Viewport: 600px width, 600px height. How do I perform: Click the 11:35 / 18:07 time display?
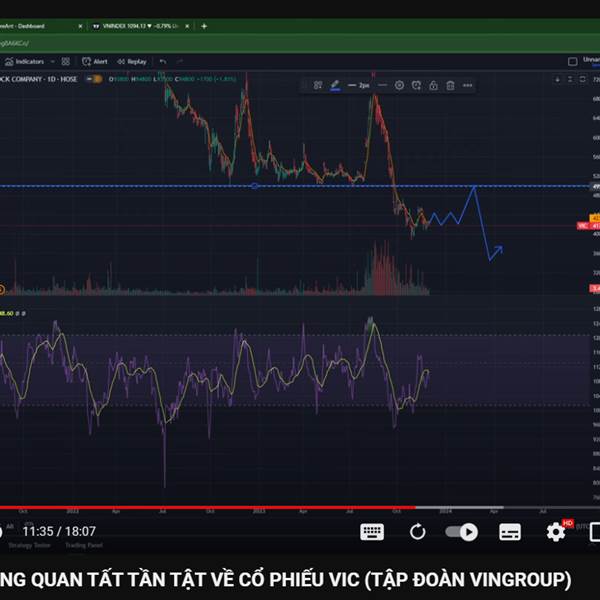59,531
